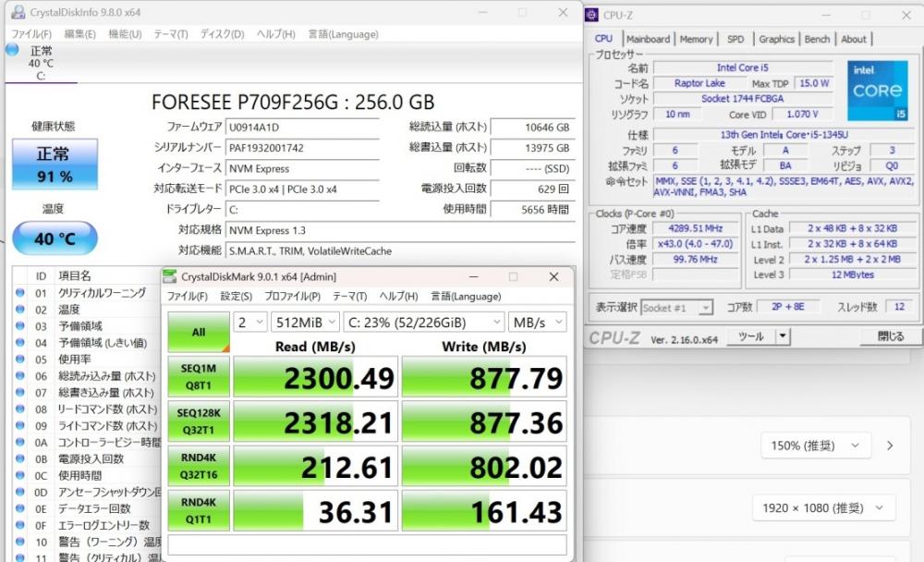Click the CrystalDiskMark app icon in title bar

[x=170, y=276]
